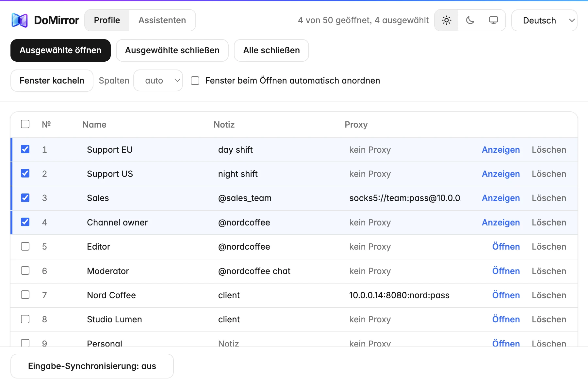The width and height of the screenshot is (588, 385).
Task: Select the Profile tab
Action: point(107,20)
